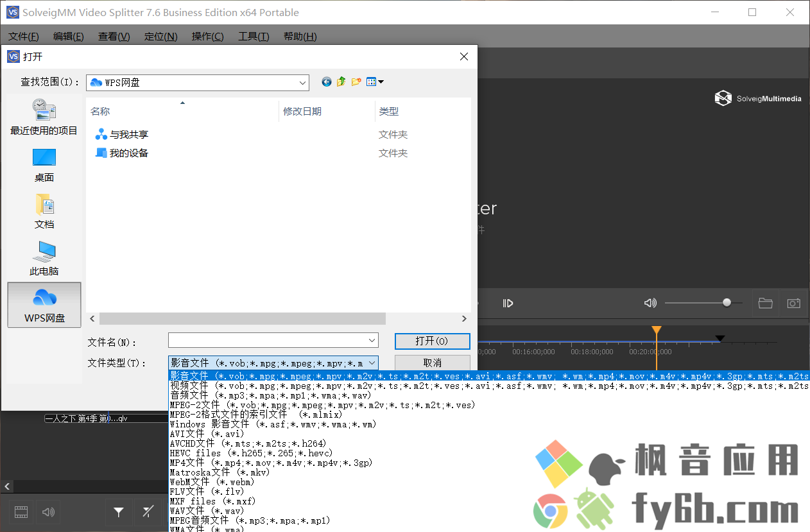Choose 视频文件 in the file type list
The height and width of the screenshot is (532, 810).
click(x=489, y=386)
